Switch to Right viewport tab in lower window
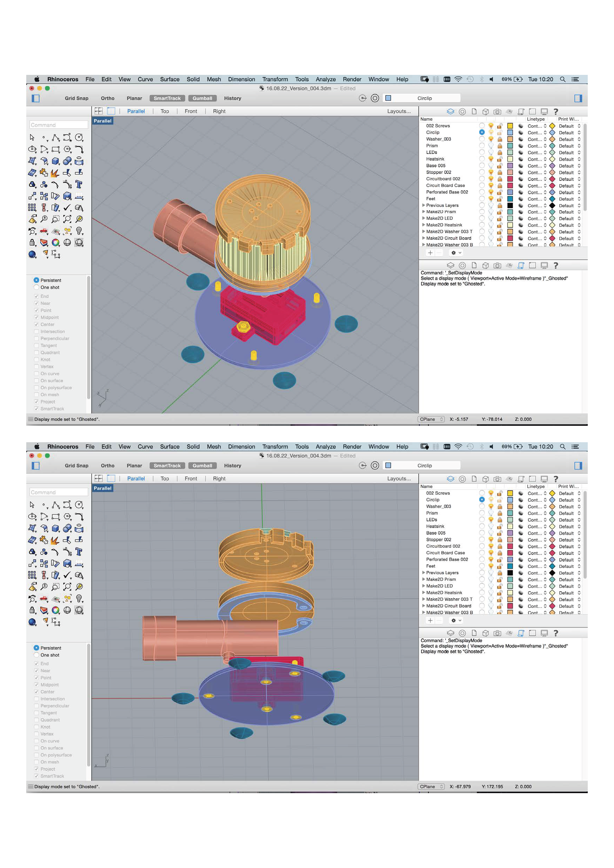The image size is (614, 868). [x=219, y=479]
